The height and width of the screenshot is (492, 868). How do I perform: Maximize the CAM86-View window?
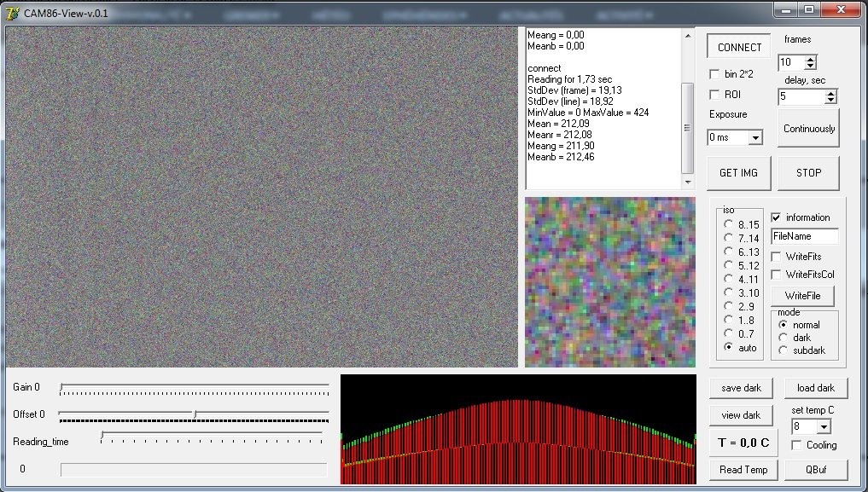pos(809,9)
